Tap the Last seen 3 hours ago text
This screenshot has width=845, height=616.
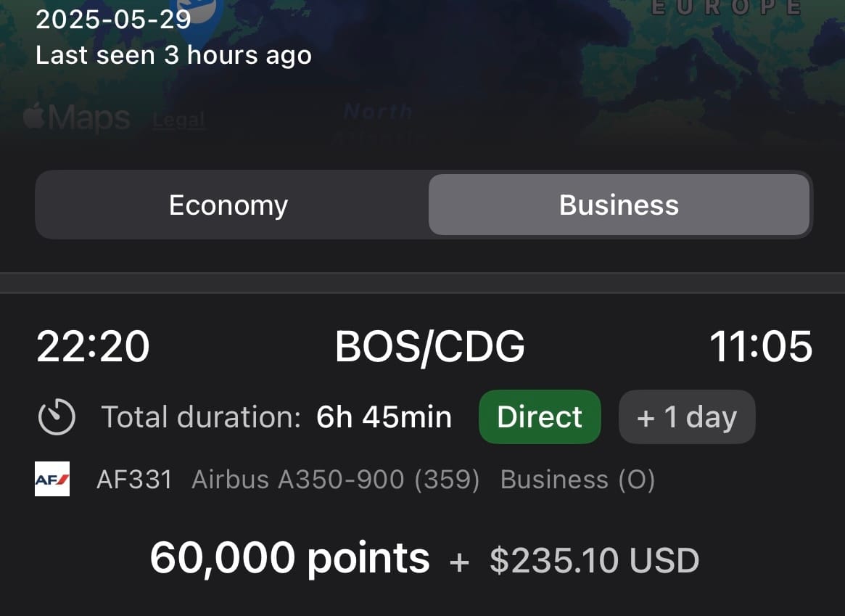coord(173,55)
